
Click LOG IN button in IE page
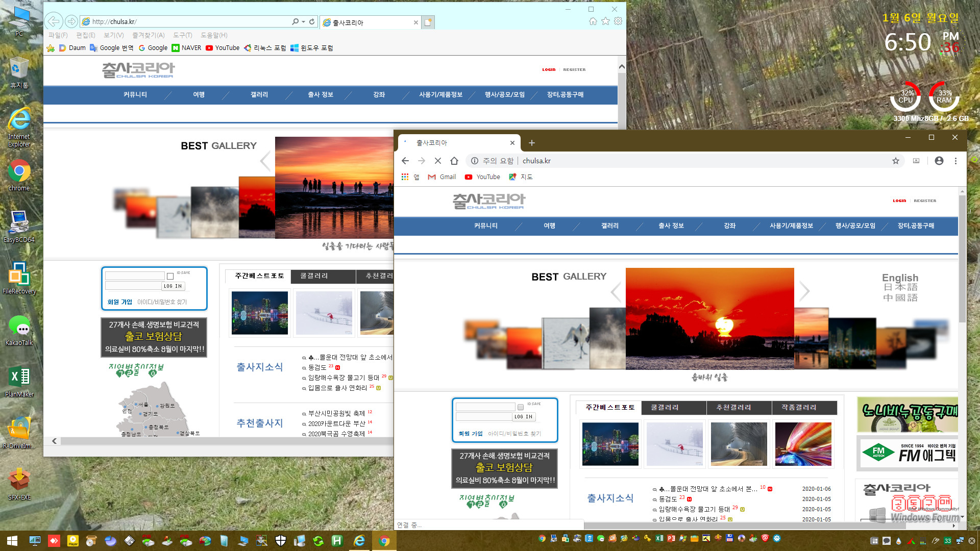[x=173, y=286]
